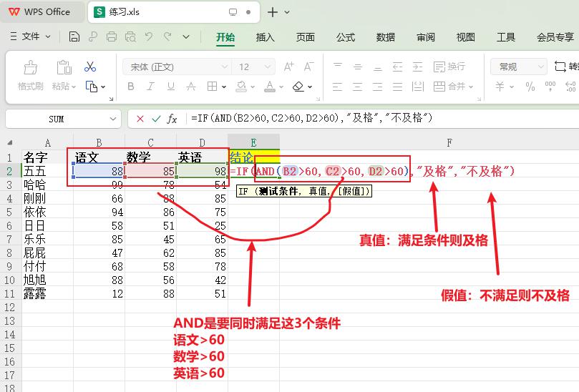579x392 pixels.
Task: Cancel formula entry with red X
Action: coord(140,119)
